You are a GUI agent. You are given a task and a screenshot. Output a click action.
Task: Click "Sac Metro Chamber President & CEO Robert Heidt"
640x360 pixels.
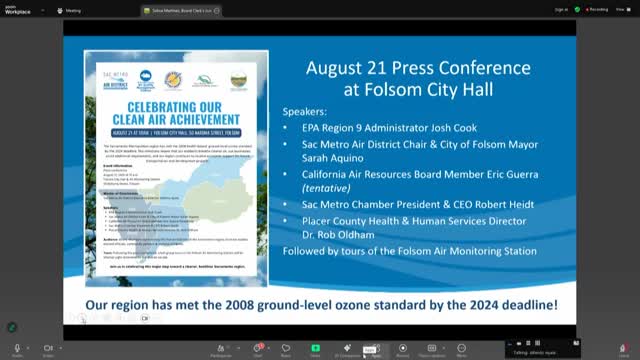tap(418, 204)
